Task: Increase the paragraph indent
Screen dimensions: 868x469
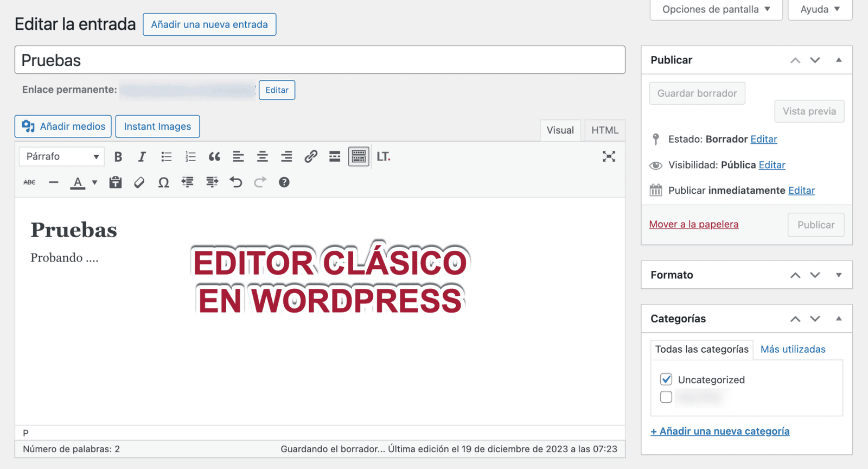Action: pyautogui.click(x=212, y=182)
